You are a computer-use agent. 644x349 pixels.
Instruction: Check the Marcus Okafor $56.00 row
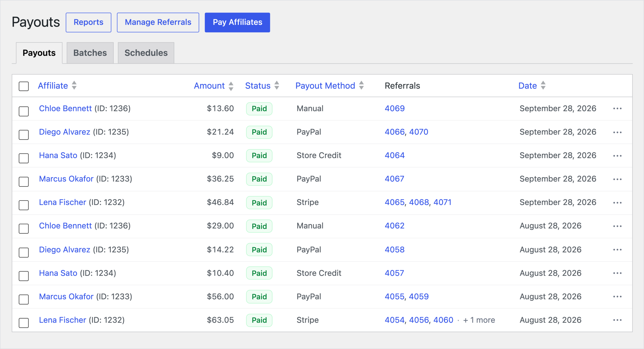(24, 299)
